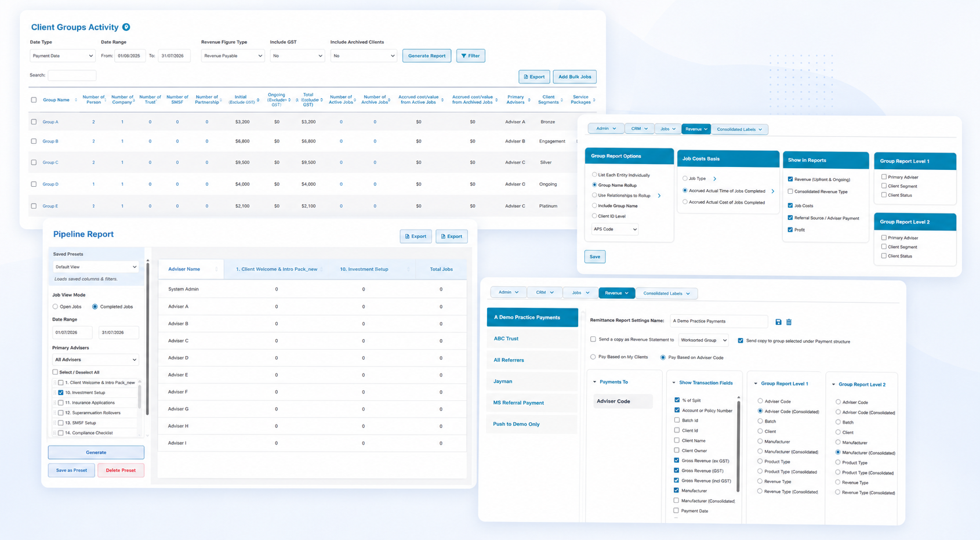980x540 pixels.
Task: Choose List Each Entity Individually option
Action: coord(594,175)
